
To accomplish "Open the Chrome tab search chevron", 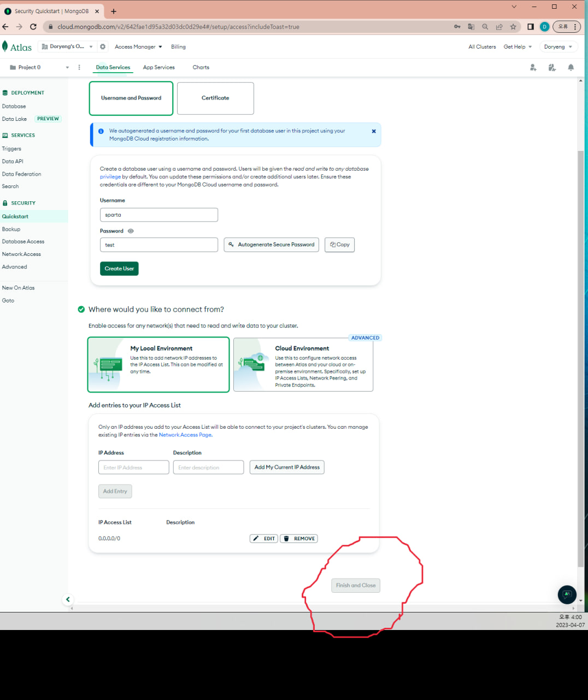I will (x=514, y=7).
